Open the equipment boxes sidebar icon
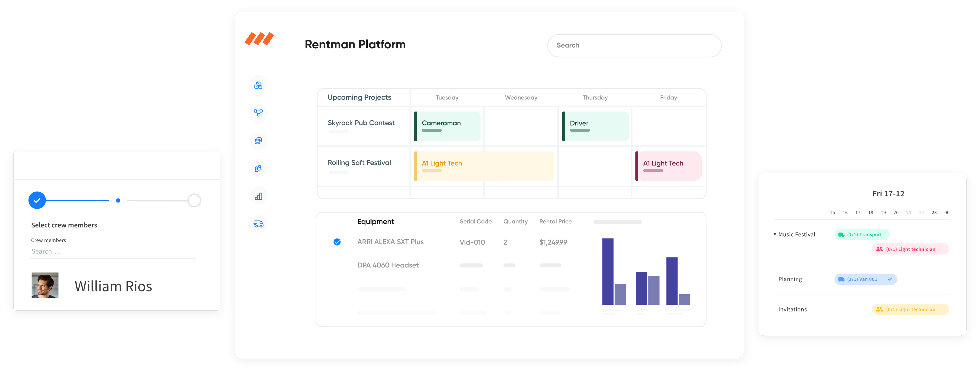 258,85
